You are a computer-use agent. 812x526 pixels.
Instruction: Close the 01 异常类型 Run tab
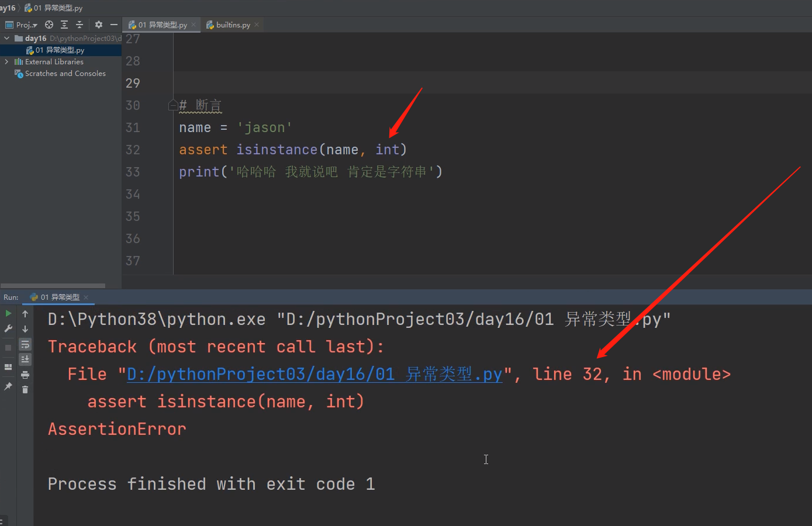coord(86,297)
